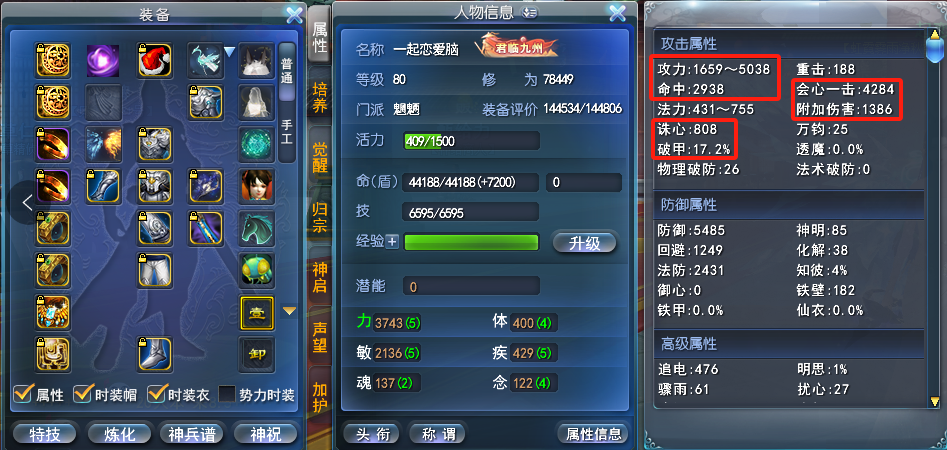Select the purple orb equipment slot
947x450 pixels.
(103, 60)
